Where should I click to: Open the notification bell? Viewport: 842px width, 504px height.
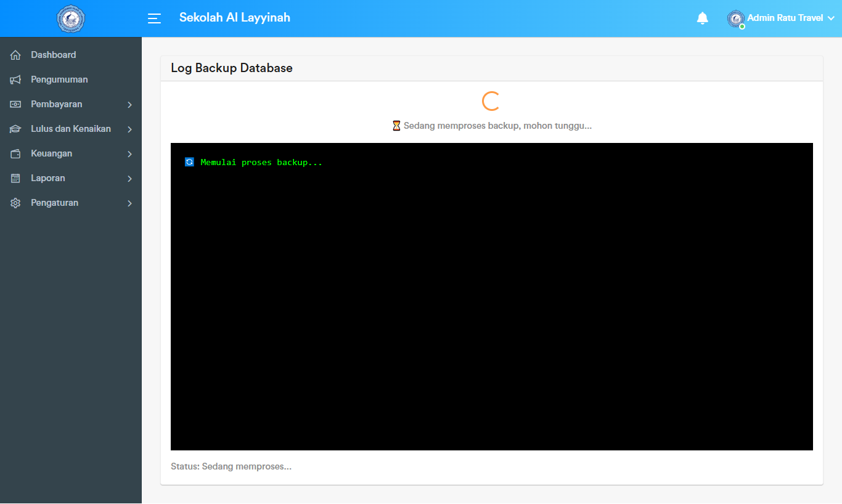pos(702,18)
